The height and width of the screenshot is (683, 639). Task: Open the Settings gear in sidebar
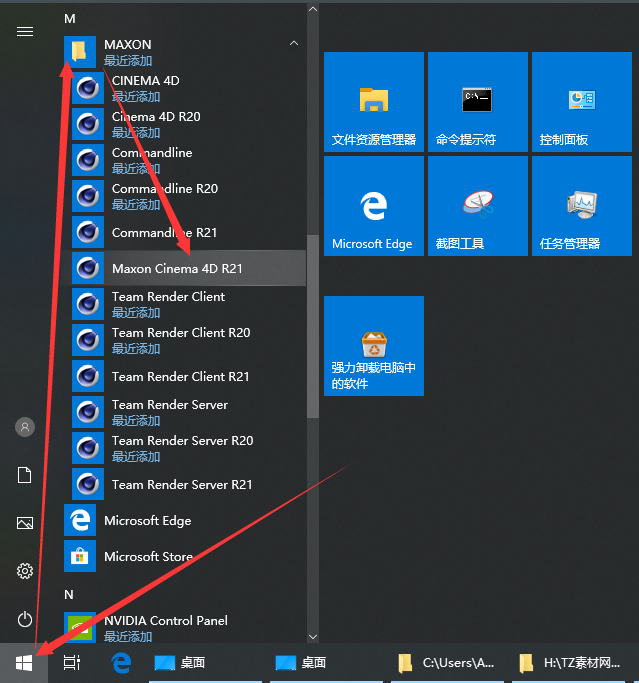point(25,571)
